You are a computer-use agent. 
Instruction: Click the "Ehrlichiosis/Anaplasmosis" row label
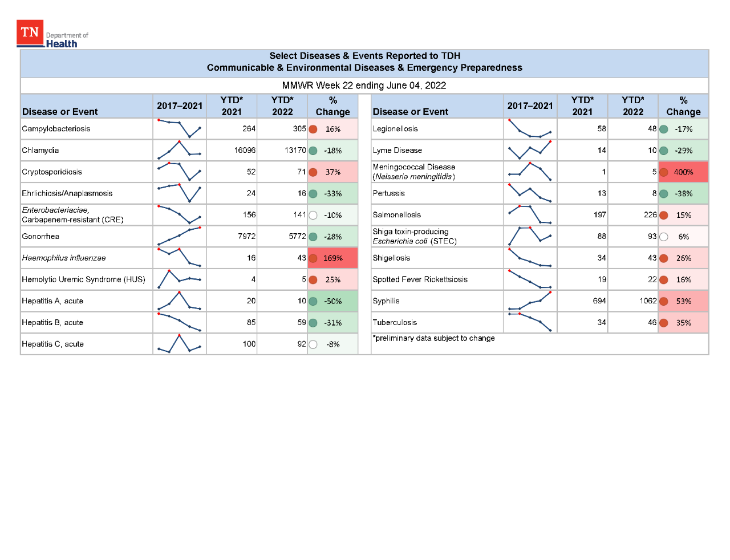tap(67, 194)
